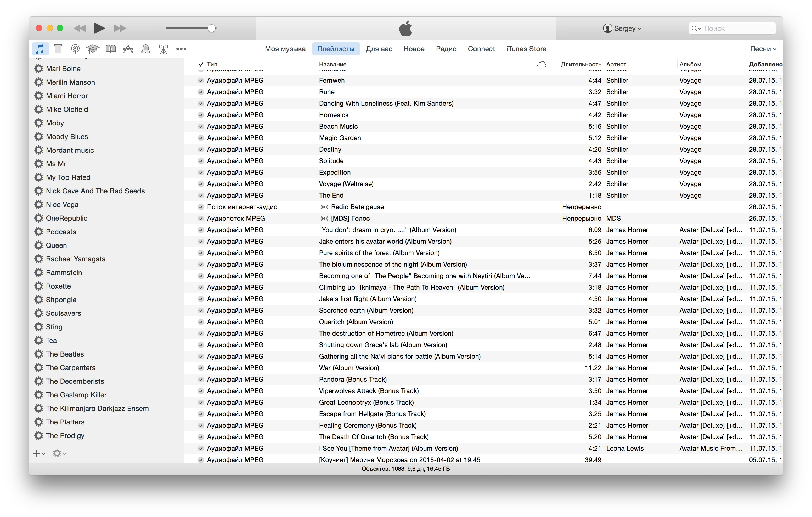This screenshot has width=812, height=517.
Task: Uncheck the Radio Betelgeuse stream checkbox
Action: [x=201, y=207]
